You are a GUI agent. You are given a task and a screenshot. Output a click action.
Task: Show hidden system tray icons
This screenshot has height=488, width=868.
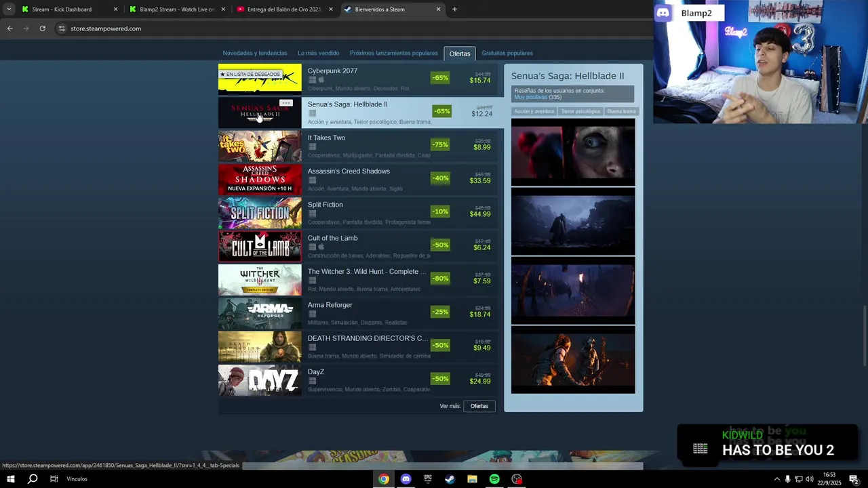(776, 479)
